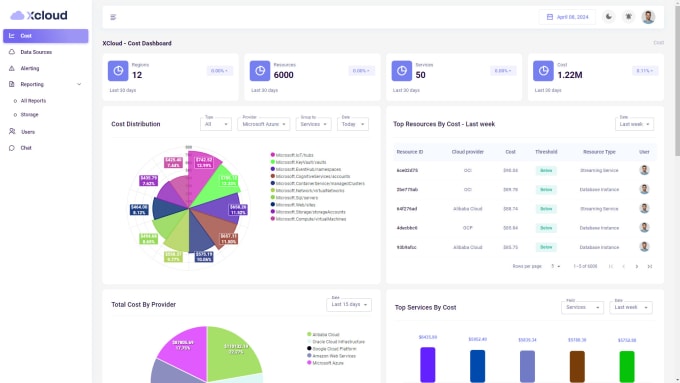Click the Cost percentage change badge
Image resolution: width=680 pixels, height=383 pixels.
click(645, 71)
